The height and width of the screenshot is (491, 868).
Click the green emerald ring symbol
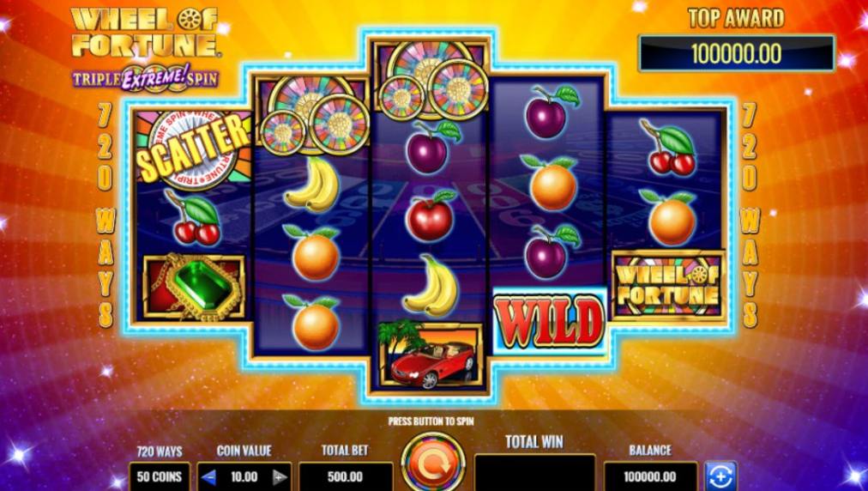tap(195, 287)
